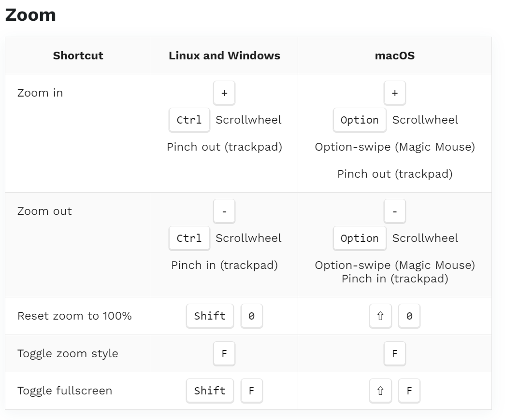Click the F key in Linux Toggle zoom style row
Image resolution: width=505 pixels, height=420 pixels.
click(x=224, y=354)
